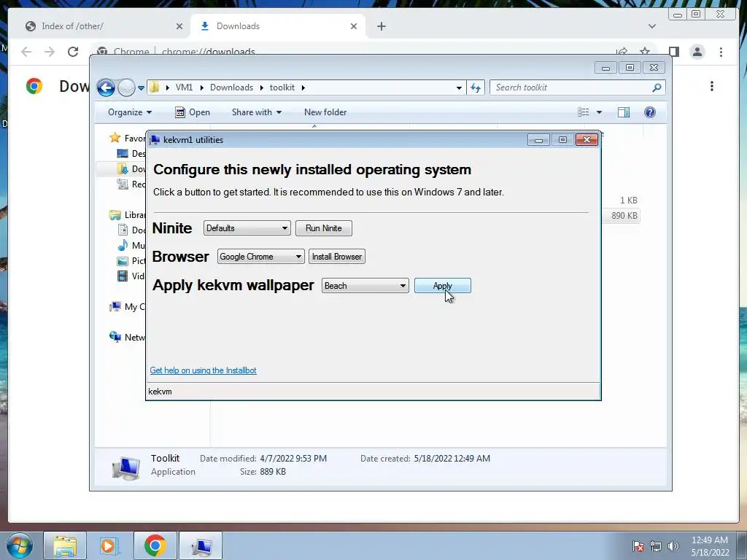Expand the Explorer recent locations arrow

point(141,88)
